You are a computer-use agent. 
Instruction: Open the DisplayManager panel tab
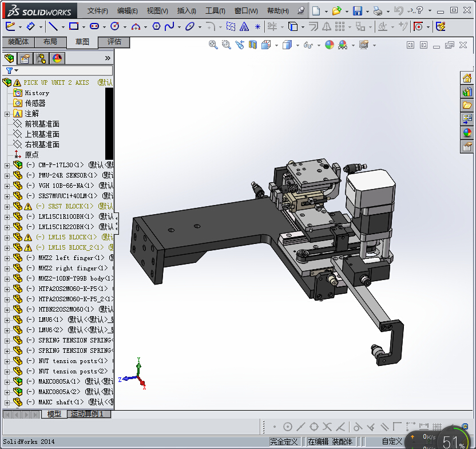tap(57, 58)
